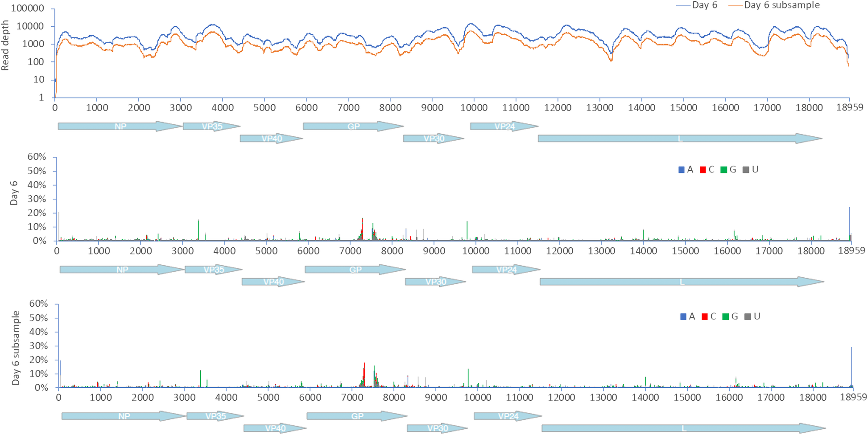The width and height of the screenshot is (868, 435).
Task: Click the '1' tick on the read depth axis
Action: pos(41,98)
